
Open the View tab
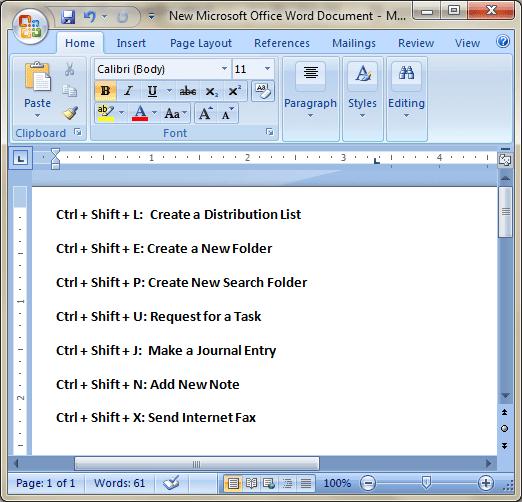467,43
